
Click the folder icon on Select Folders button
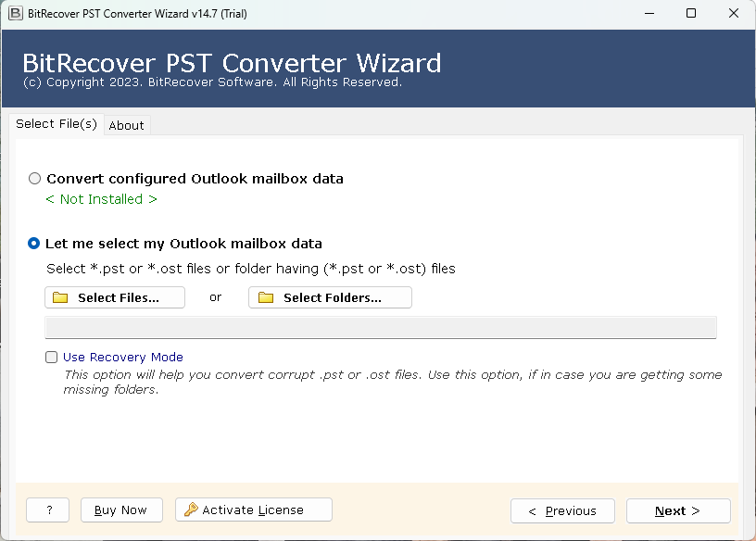(x=266, y=297)
